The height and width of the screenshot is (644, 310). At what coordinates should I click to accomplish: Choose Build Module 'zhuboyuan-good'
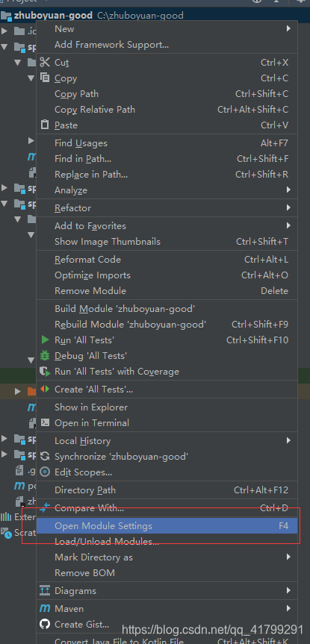point(167,309)
